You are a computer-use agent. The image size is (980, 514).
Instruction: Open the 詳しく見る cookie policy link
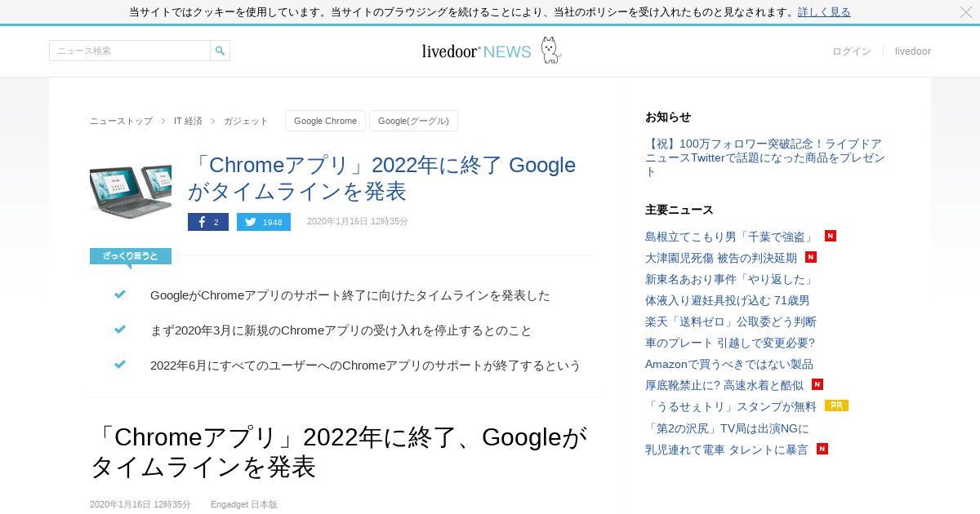coord(824,12)
